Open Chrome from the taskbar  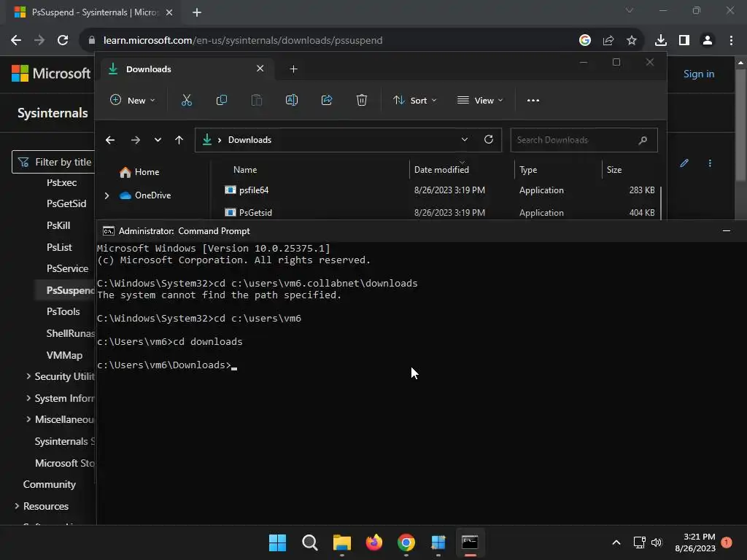coord(406,542)
